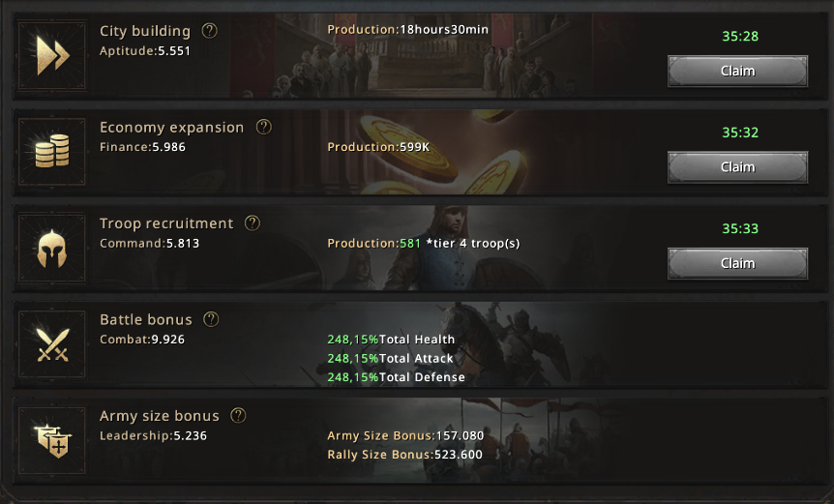Click the Economy expansion coin stack icon
This screenshot has width=834, height=504.
pyautogui.click(x=52, y=152)
